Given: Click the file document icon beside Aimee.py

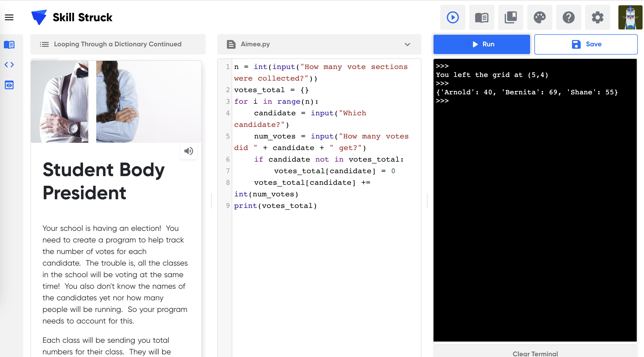Looking at the screenshot, I should (x=231, y=44).
